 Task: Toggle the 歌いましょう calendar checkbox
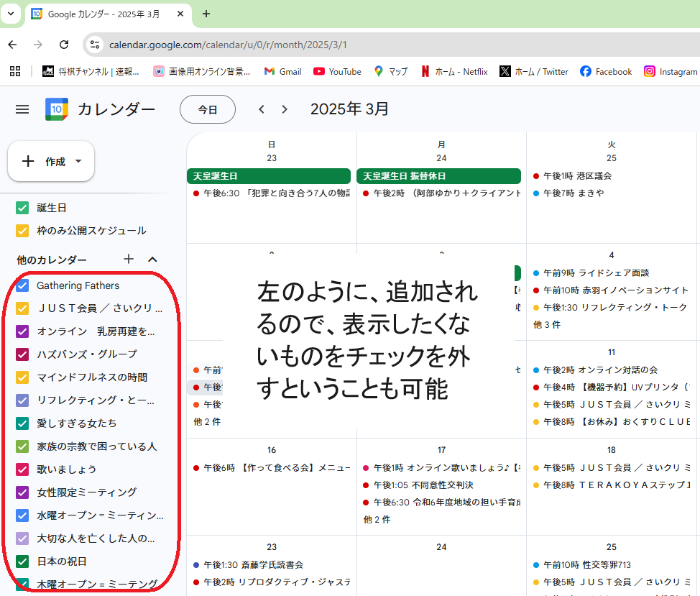pos(22,469)
